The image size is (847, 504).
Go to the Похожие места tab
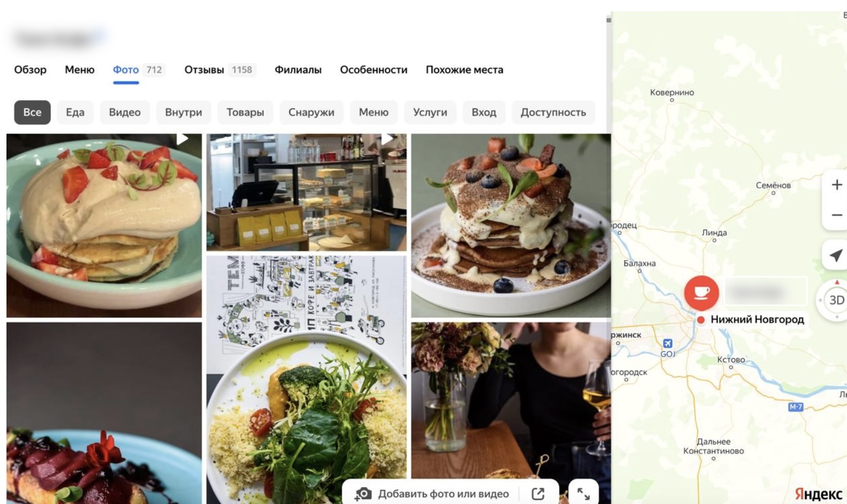465,70
